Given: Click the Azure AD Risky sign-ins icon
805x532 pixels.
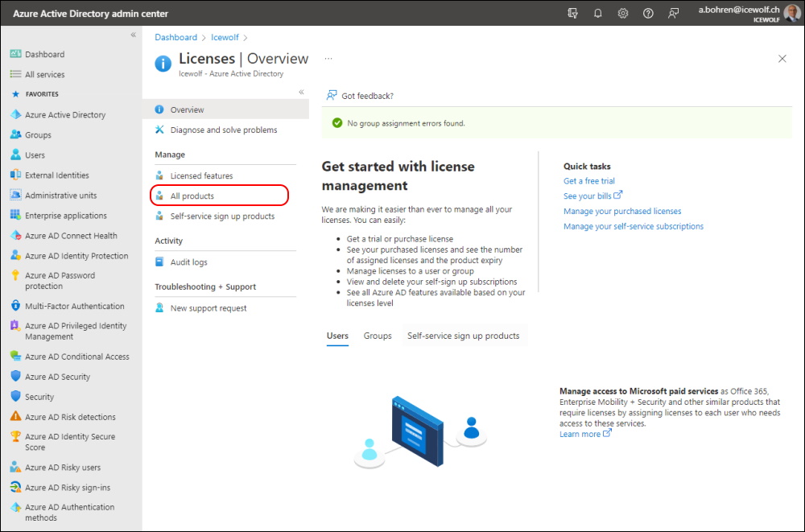Looking at the screenshot, I should click(15, 487).
